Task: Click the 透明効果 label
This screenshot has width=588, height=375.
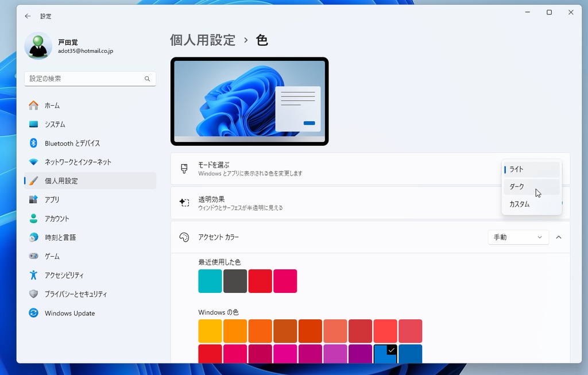Action: [x=211, y=199]
